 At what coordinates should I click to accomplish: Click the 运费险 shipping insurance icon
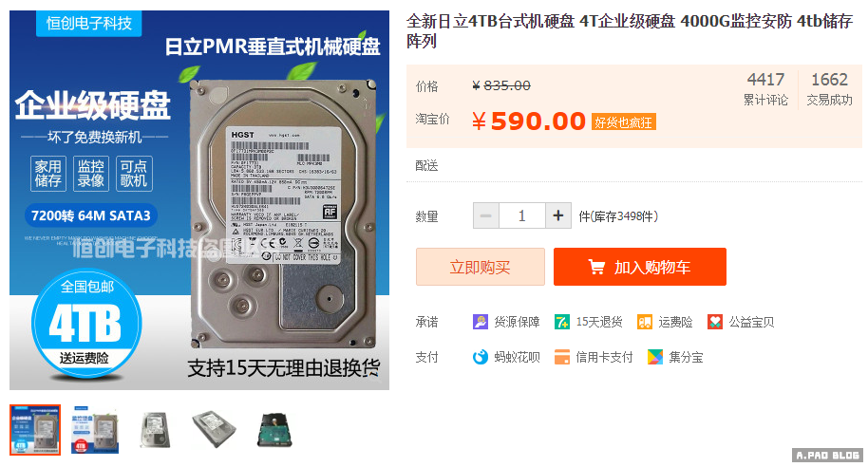645,322
